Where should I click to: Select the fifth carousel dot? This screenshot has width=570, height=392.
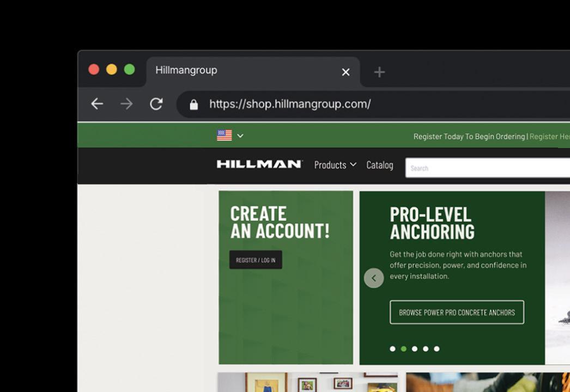(x=436, y=349)
